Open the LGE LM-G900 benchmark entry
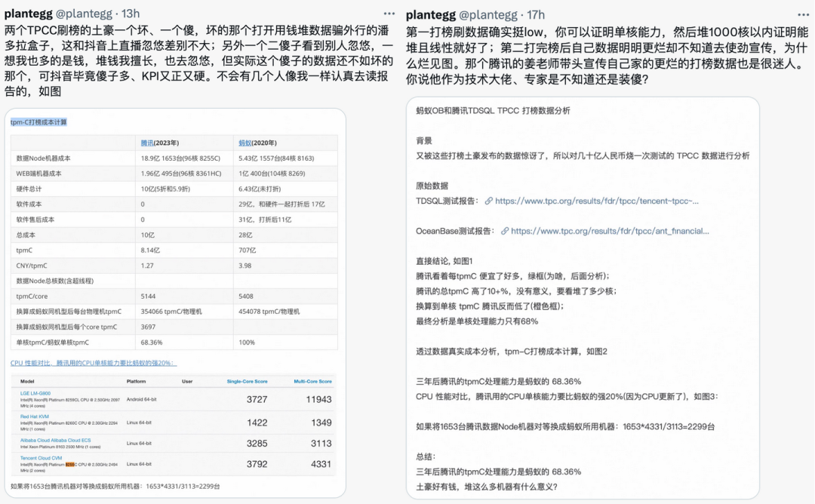Screen dimensions: 815x504 click(x=35, y=393)
